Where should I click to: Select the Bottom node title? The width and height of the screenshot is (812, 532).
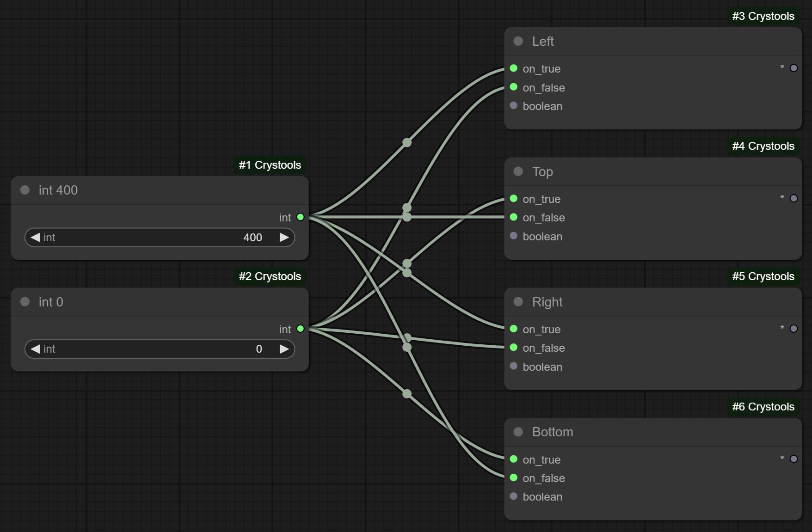[553, 432]
